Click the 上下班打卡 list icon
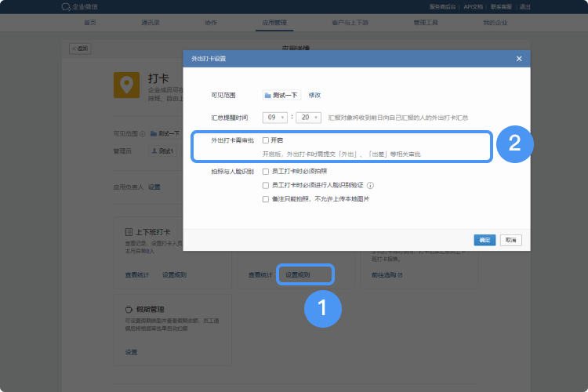The height and width of the screenshot is (392, 588). click(129, 232)
